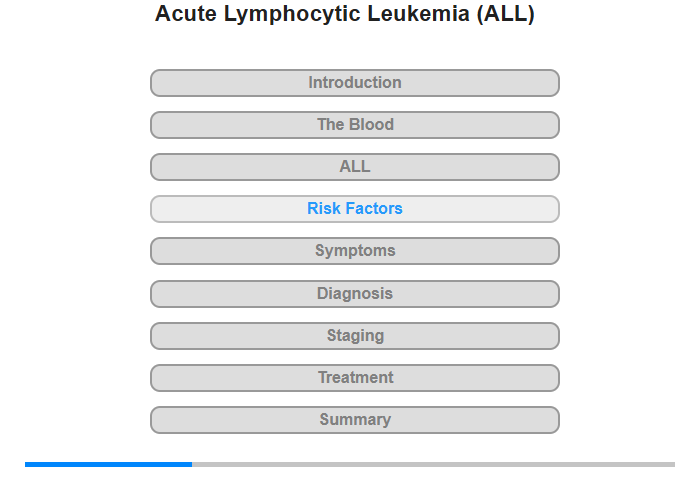Open the highlighted Risk Factors section
The height and width of the screenshot is (480, 700).
pyautogui.click(x=355, y=209)
